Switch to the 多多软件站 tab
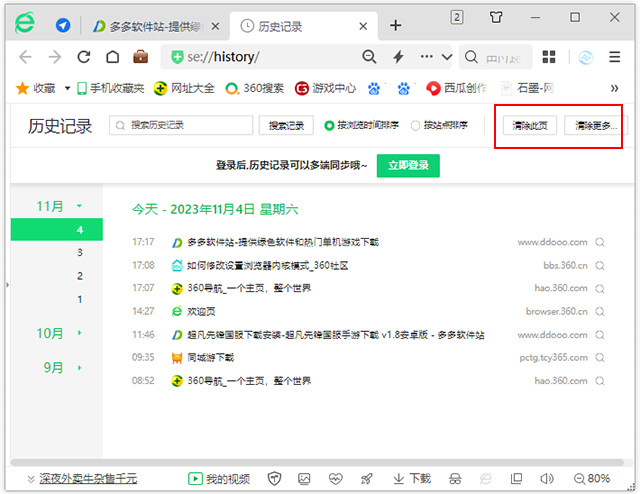Viewport: 640px width, 494px height. (x=156, y=27)
